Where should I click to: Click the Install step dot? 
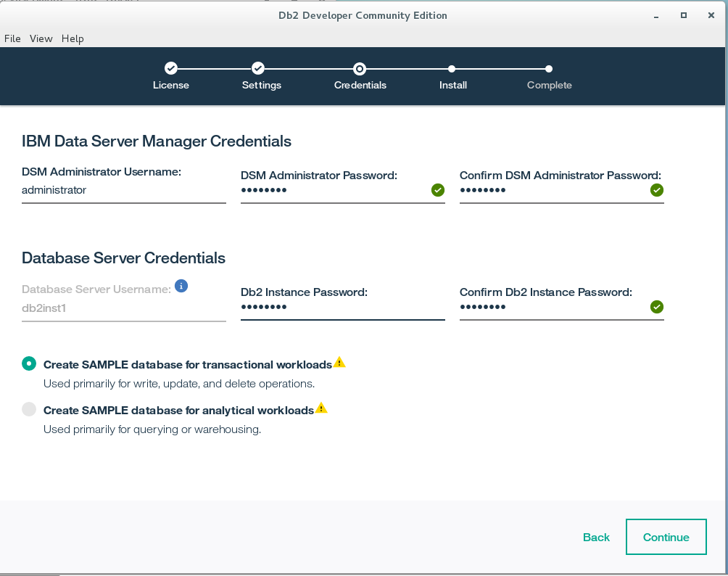452,69
